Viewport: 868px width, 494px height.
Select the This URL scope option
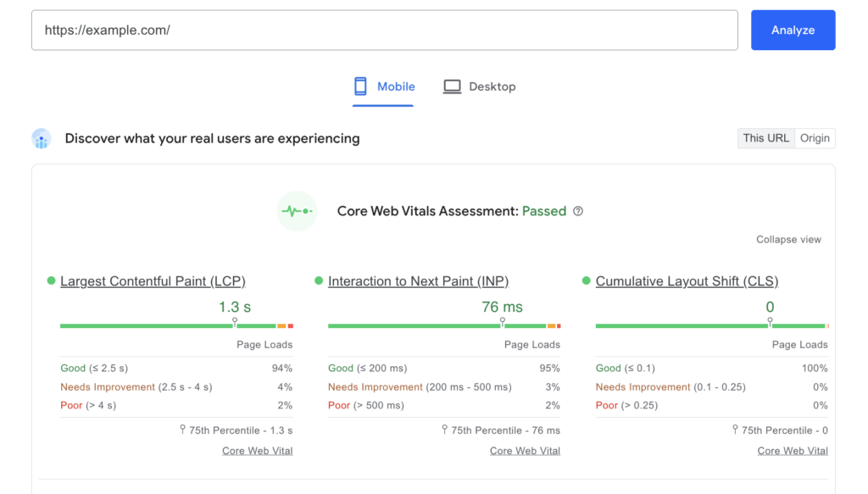(765, 138)
